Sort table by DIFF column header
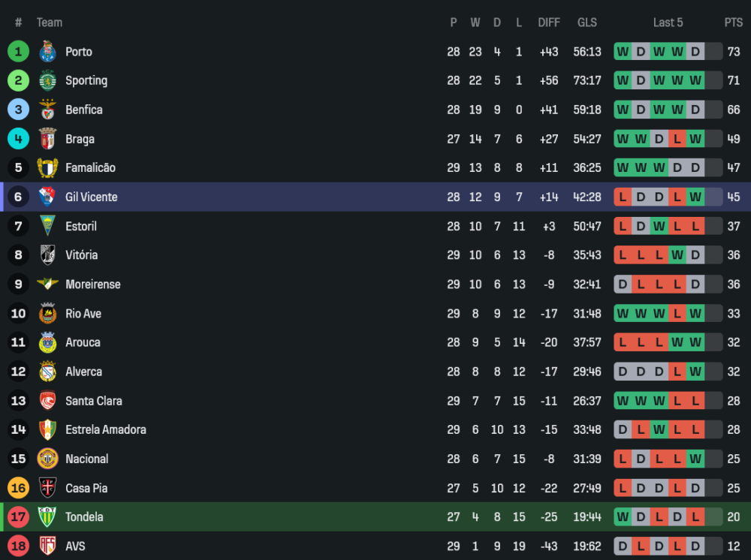Viewport: 751px width, 560px height. click(x=549, y=23)
